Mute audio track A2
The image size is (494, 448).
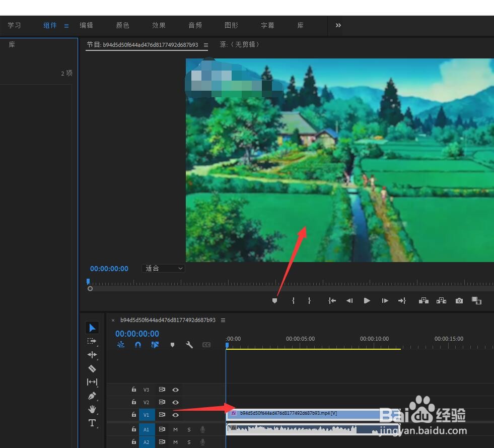pyautogui.click(x=175, y=442)
